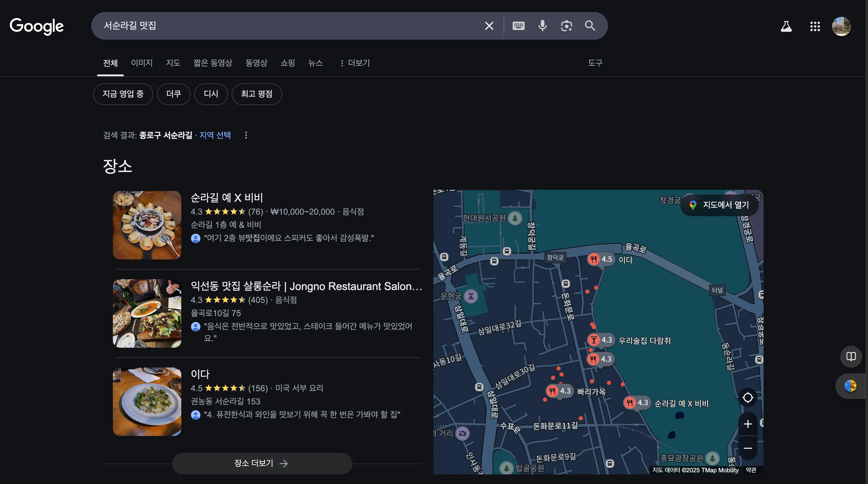Click the 현대원서공원 park marker
The width and height of the screenshot is (868, 484).
515,218
